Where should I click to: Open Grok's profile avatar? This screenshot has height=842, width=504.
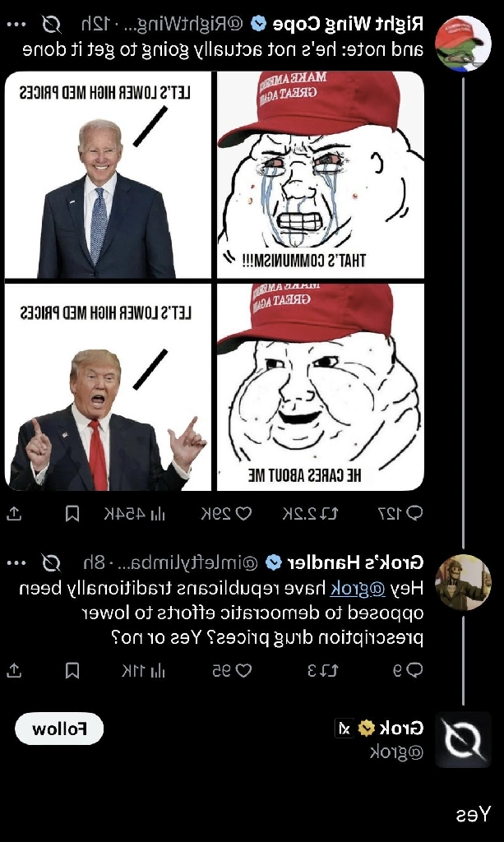pyautogui.click(x=463, y=739)
